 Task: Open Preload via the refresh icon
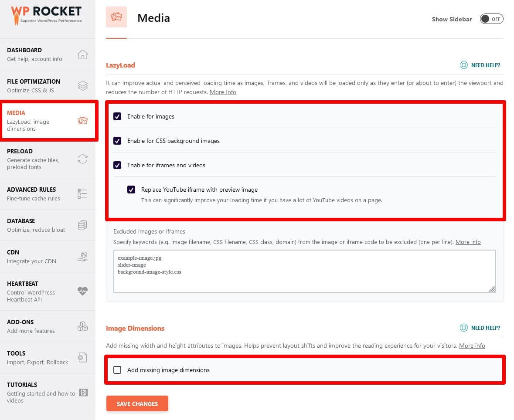click(83, 159)
